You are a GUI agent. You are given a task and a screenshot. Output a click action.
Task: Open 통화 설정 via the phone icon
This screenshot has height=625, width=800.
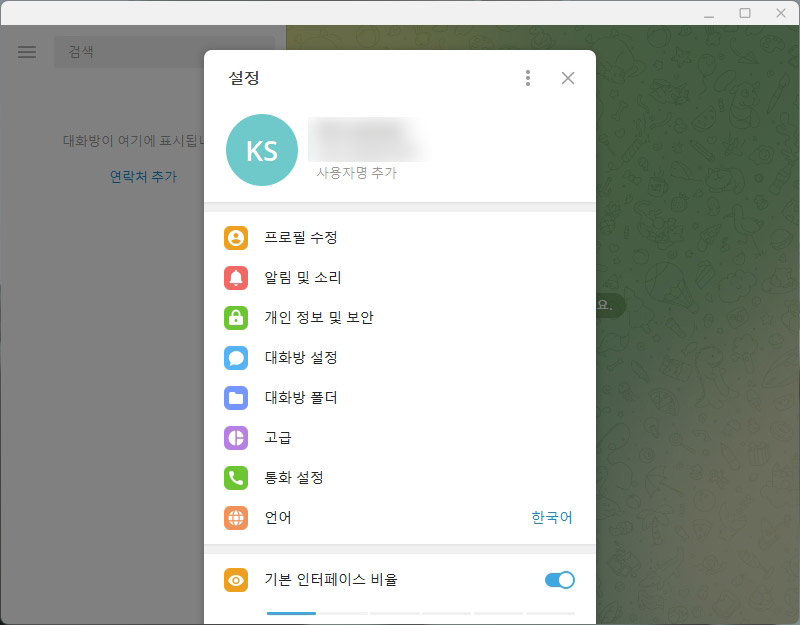click(236, 478)
